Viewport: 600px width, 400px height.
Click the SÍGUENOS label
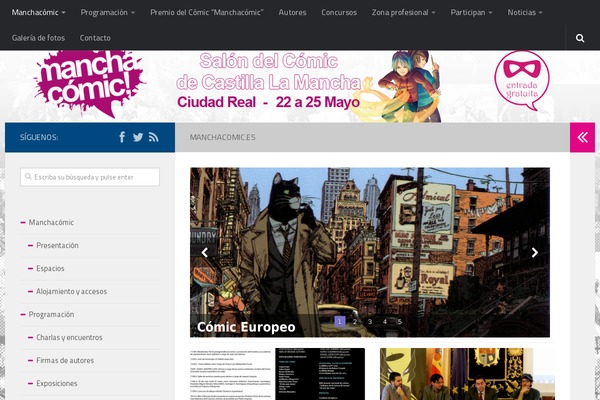(39, 137)
